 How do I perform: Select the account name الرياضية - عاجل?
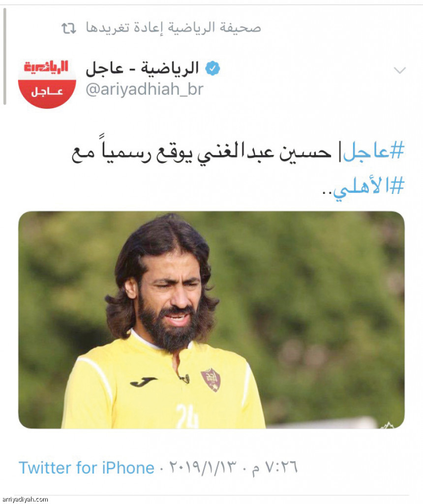tap(142, 68)
